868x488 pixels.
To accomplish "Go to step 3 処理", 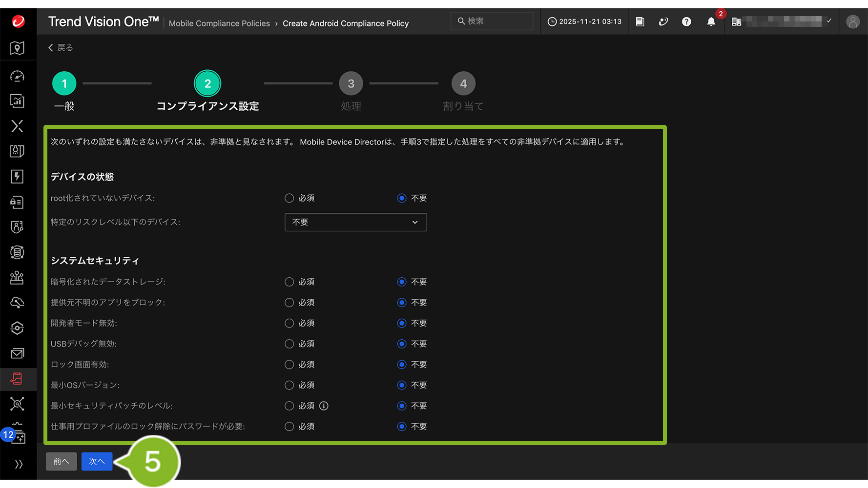I will (x=351, y=84).
